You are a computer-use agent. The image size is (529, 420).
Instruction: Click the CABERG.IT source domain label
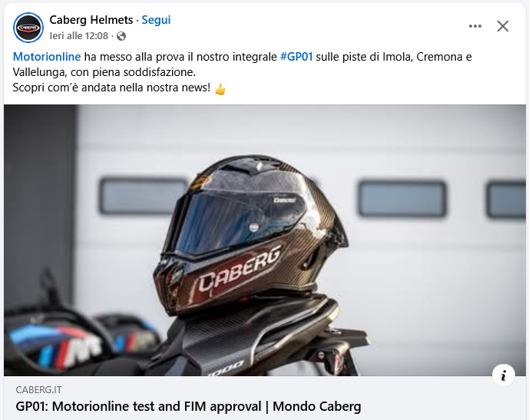point(39,390)
